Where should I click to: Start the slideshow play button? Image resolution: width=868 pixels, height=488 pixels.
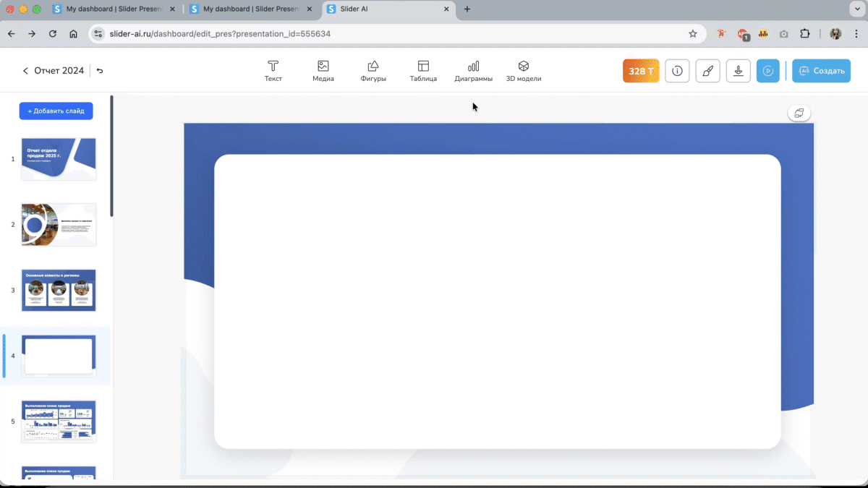[x=768, y=71]
